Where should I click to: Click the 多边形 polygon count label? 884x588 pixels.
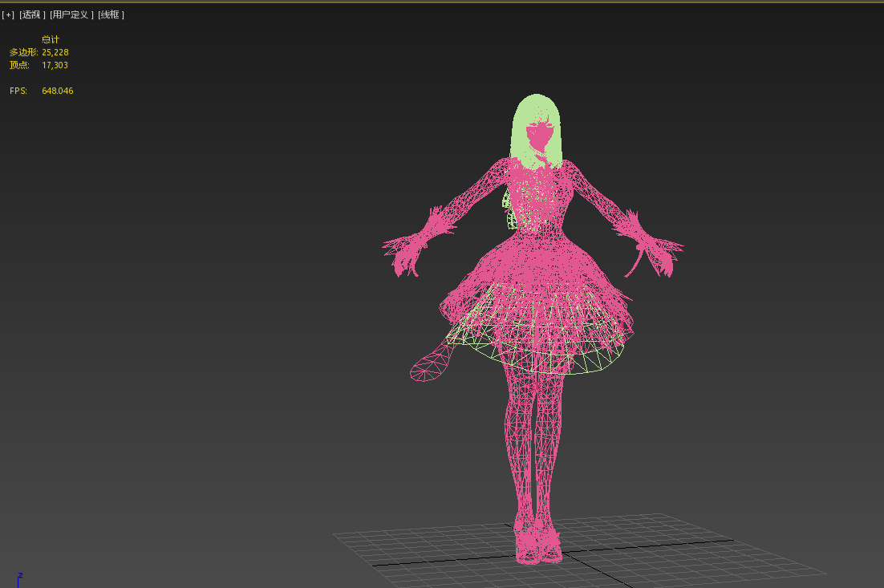tap(23, 52)
